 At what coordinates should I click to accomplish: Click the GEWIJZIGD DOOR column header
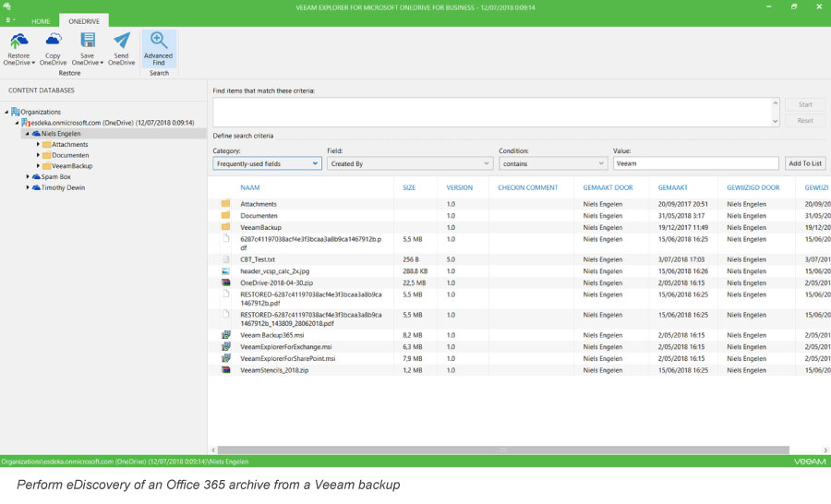coord(753,187)
